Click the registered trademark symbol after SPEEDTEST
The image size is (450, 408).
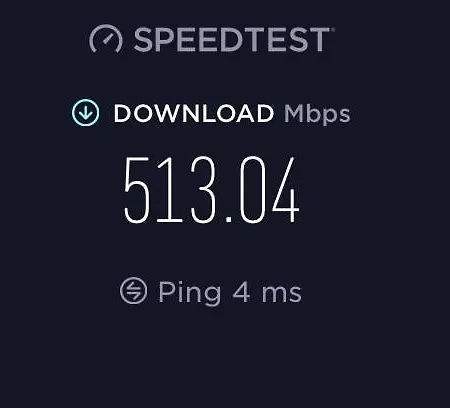click(332, 30)
